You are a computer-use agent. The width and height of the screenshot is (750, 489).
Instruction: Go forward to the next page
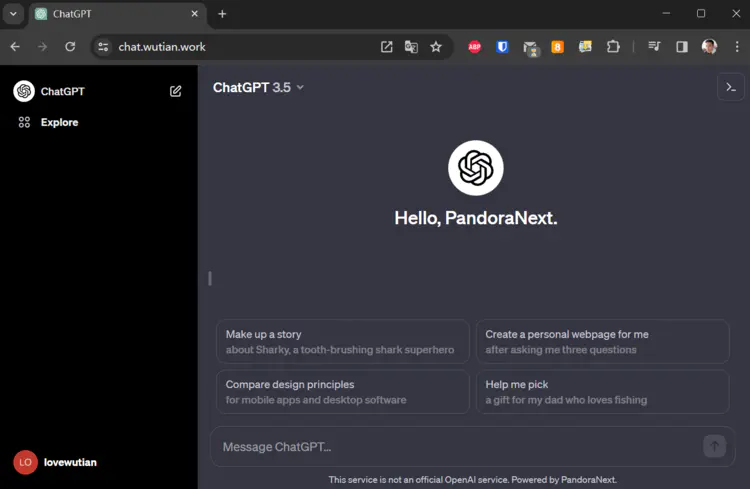pyautogui.click(x=43, y=47)
